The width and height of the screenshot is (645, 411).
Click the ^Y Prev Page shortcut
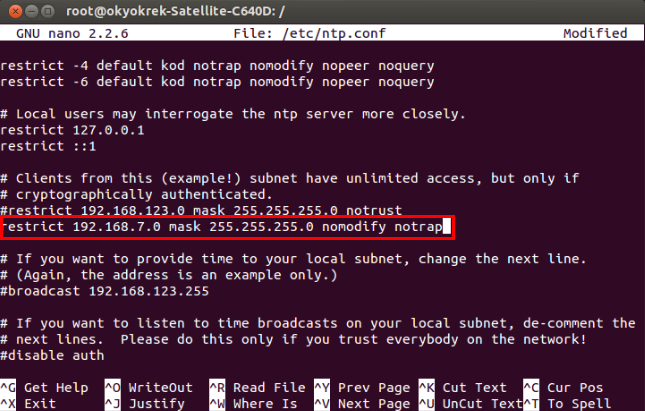[362, 388]
